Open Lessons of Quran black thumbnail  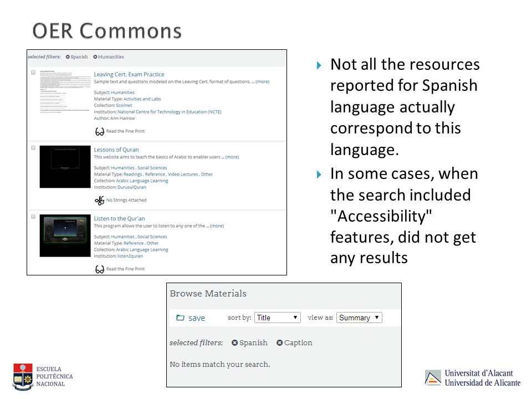point(65,167)
